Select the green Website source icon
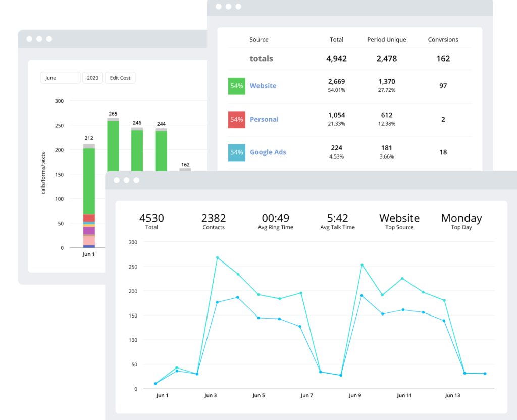Viewport: 517px width, 420px height. [236, 86]
